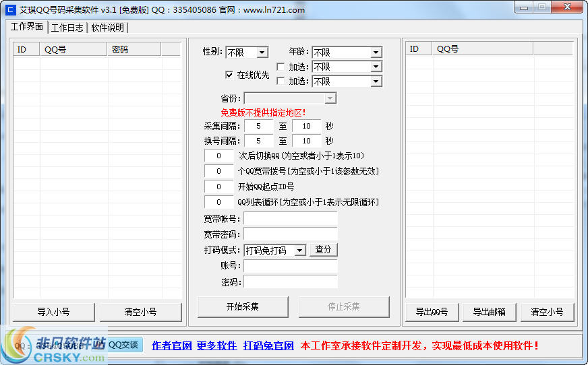
Task: Click the 密码 column header in left list
Action: click(x=134, y=49)
